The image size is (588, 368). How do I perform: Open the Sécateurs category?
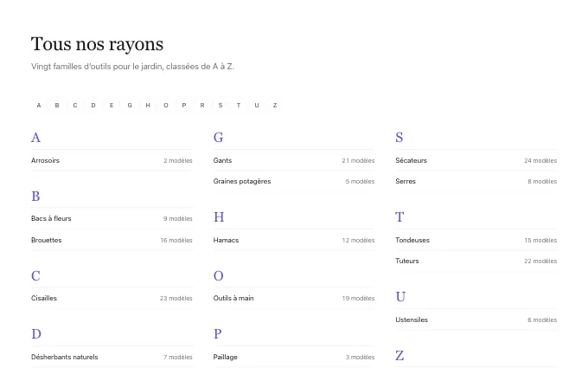pyautogui.click(x=476, y=160)
